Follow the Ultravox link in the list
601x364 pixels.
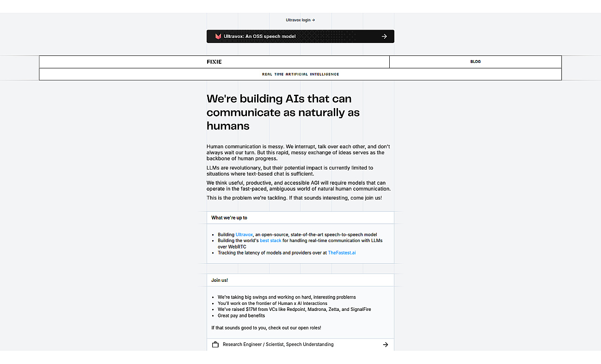(x=244, y=235)
